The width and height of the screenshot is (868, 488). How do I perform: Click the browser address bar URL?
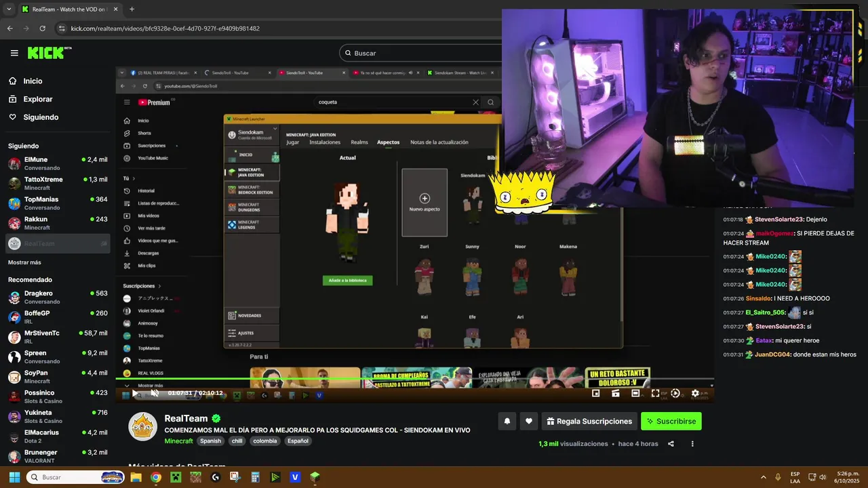pos(165,28)
